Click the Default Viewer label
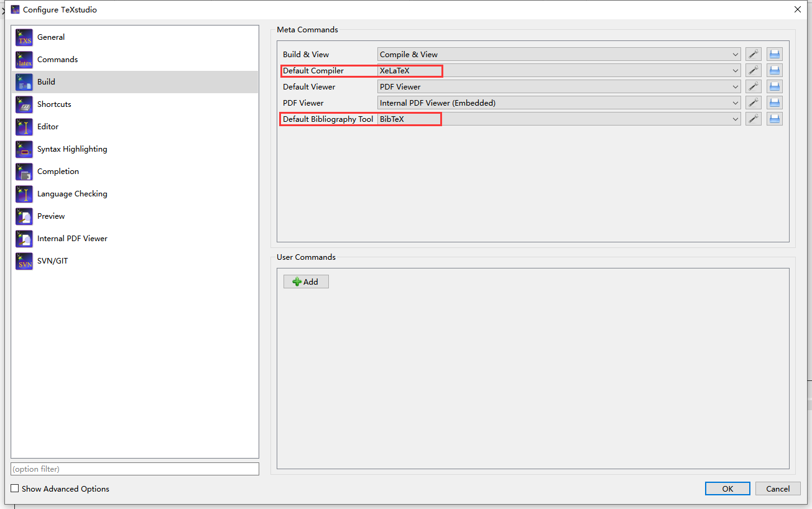Screen dimensions: 812x509 [309, 87]
